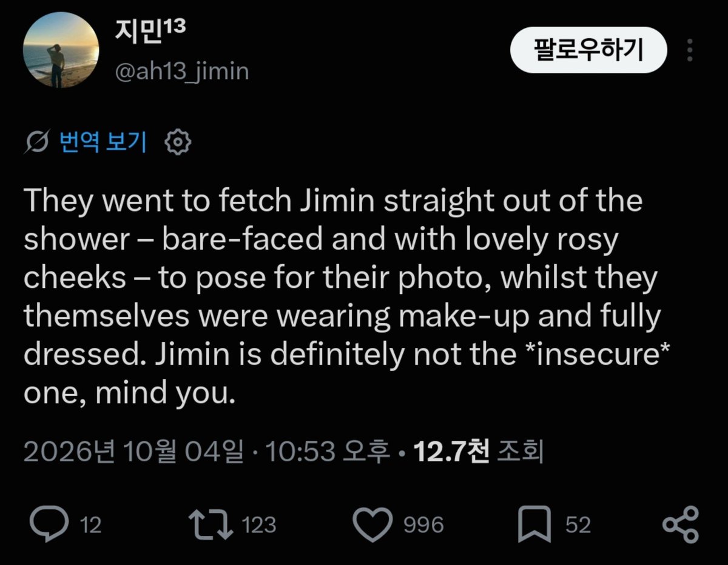The height and width of the screenshot is (565, 728).
Task: Click the tweet text about Jimin
Action: (x=343, y=296)
